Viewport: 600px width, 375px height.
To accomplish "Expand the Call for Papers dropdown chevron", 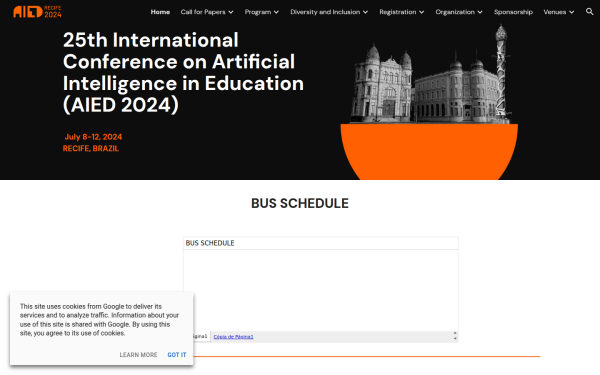I will coord(231,12).
